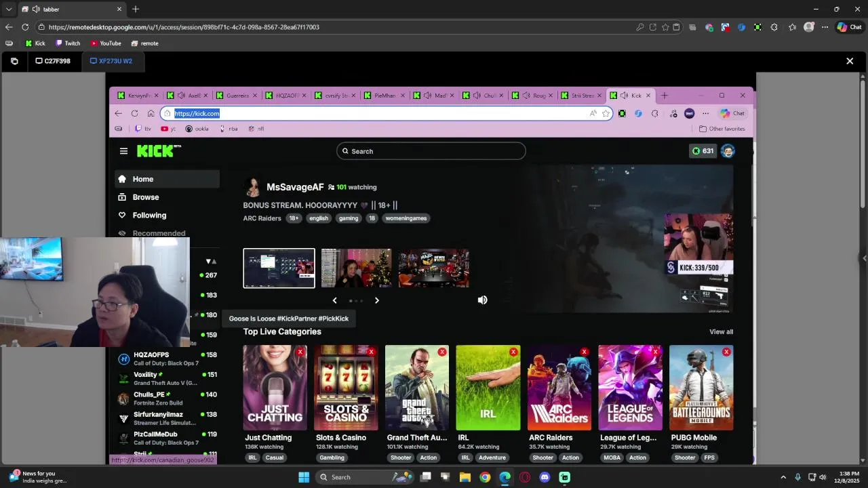This screenshot has height=488, width=868.
Task: Open MsSavageAF channel name link
Action: click(x=295, y=187)
